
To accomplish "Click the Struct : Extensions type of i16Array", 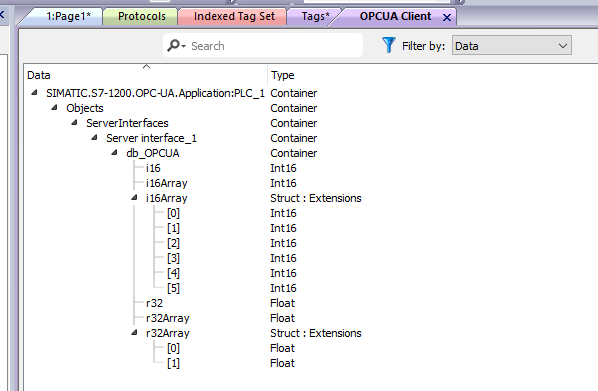I will pyautogui.click(x=315, y=198).
